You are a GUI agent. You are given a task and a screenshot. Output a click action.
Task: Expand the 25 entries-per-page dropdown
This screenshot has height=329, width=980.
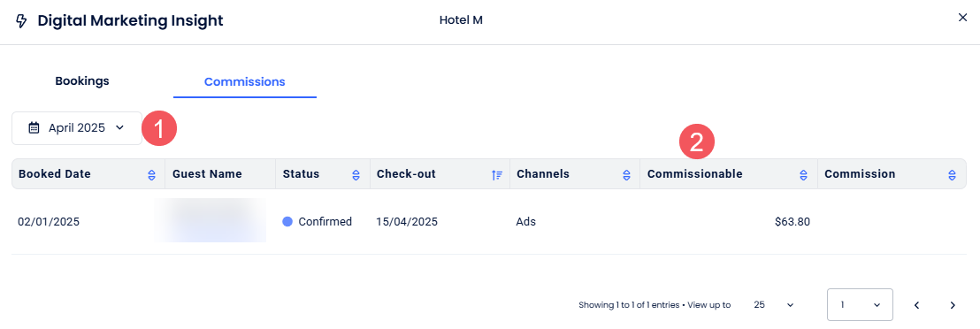click(x=773, y=305)
